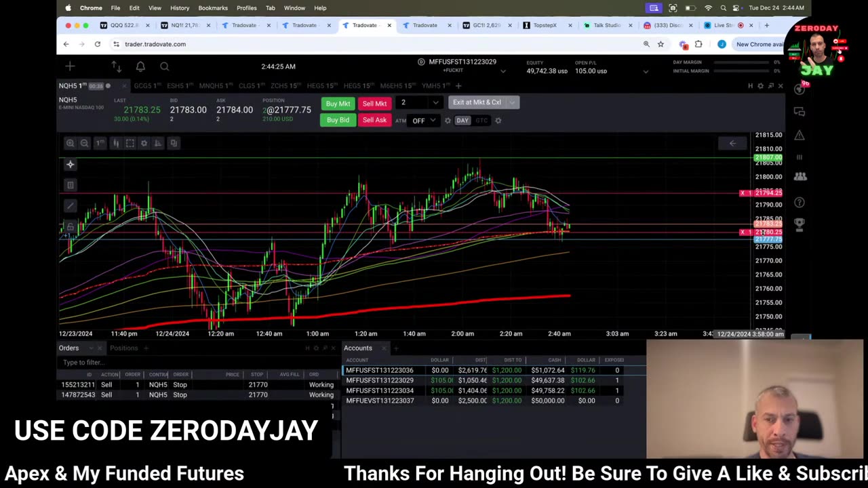Select account row MFFUEVST131223037
The image size is (868, 488).
pyautogui.click(x=495, y=401)
